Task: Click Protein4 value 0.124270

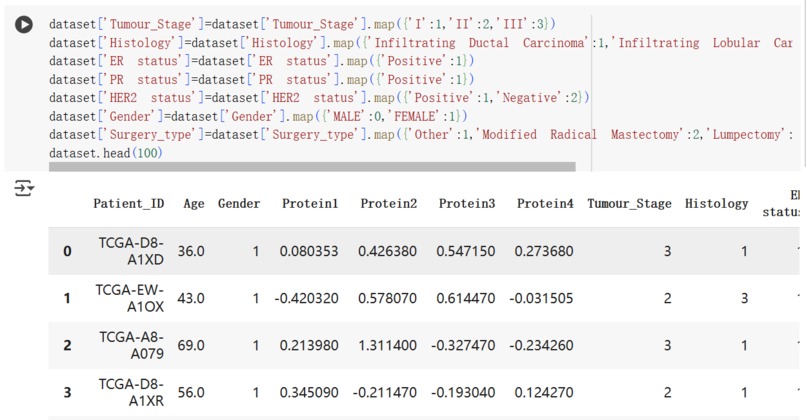Action: 544,393
